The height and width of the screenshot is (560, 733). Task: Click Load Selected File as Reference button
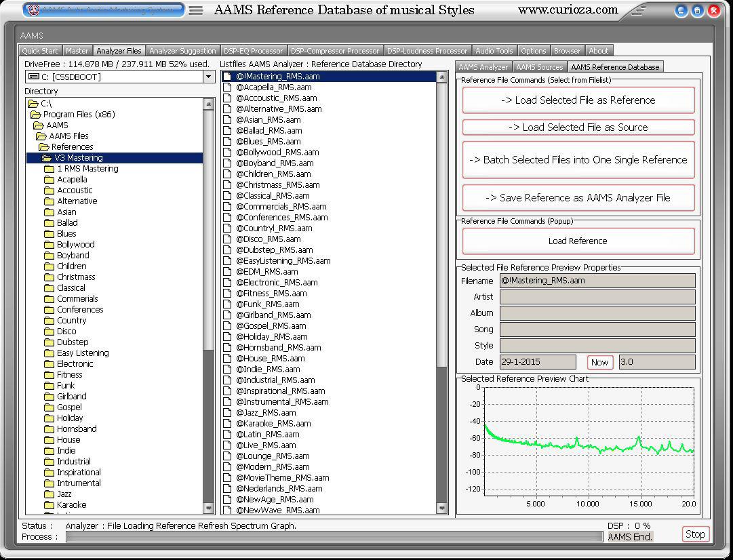click(578, 100)
